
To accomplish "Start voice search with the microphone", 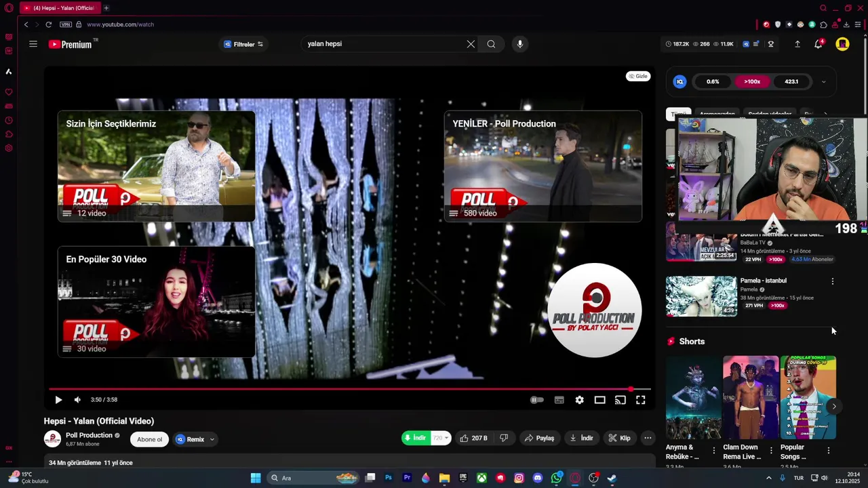I will point(520,44).
